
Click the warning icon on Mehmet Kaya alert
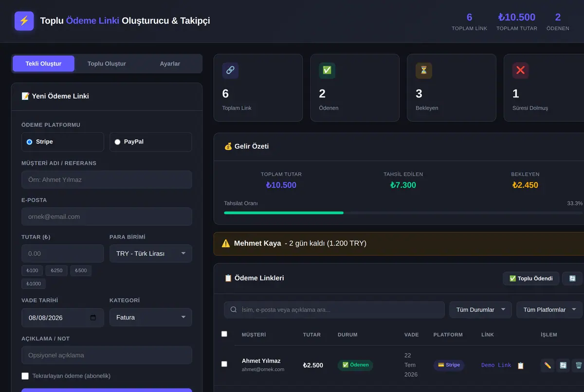[x=226, y=243]
